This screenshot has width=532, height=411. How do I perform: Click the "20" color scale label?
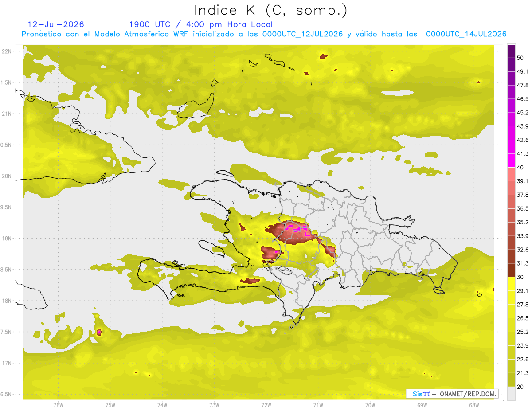(x=520, y=387)
